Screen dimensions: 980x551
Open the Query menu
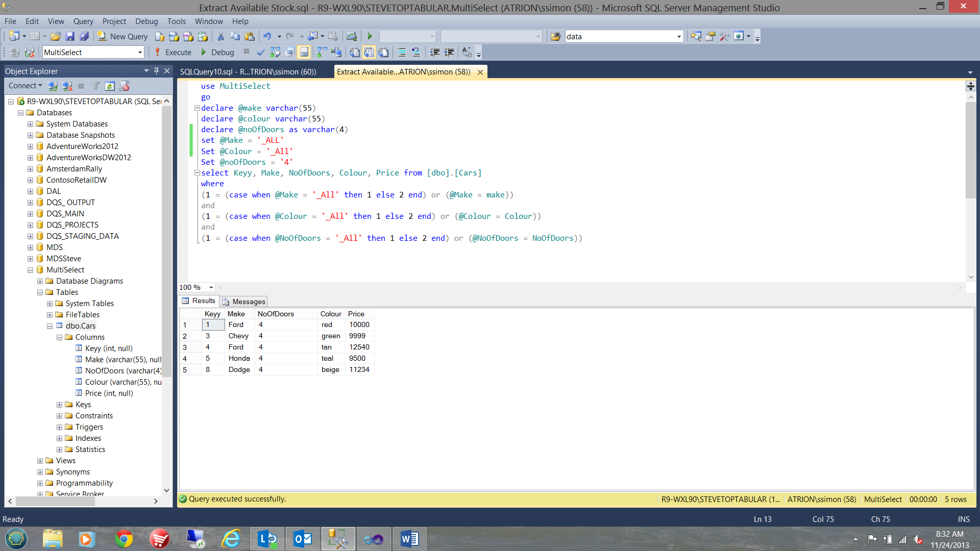pyautogui.click(x=83, y=21)
